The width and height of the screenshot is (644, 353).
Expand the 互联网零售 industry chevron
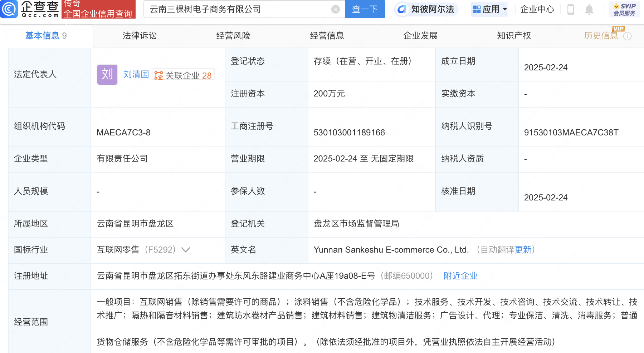click(x=186, y=250)
